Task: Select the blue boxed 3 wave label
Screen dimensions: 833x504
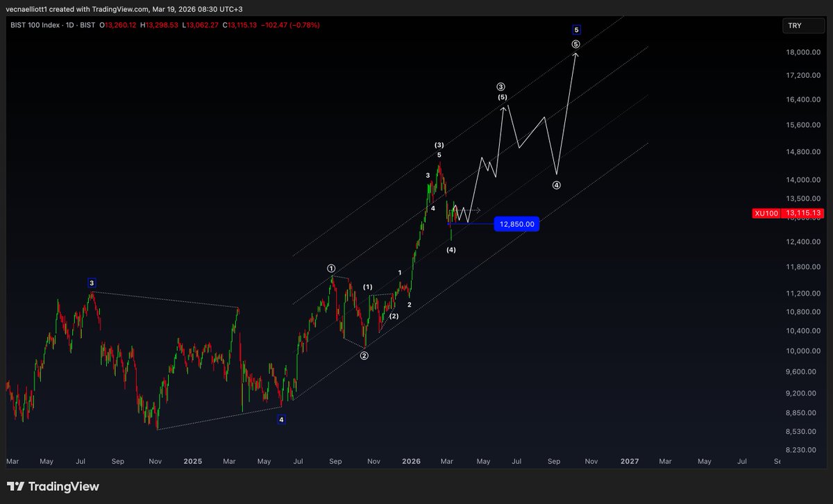Action: (x=92, y=283)
